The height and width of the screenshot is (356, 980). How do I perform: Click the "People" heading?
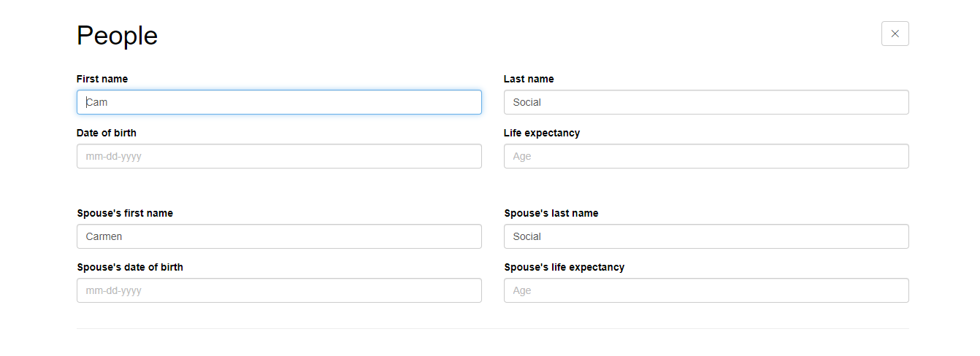coord(117,35)
